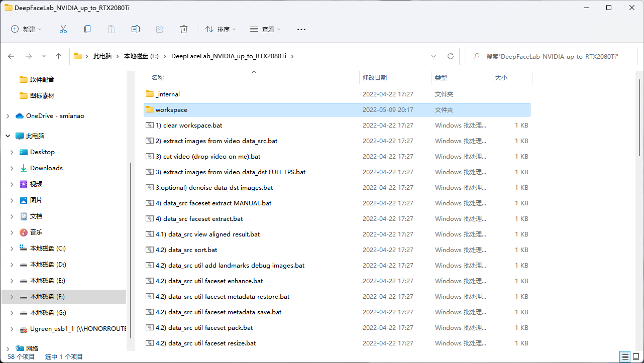The width and height of the screenshot is (644, 363).
Task: Sort by 修改日期 column header
Action: tap(375, 78)
